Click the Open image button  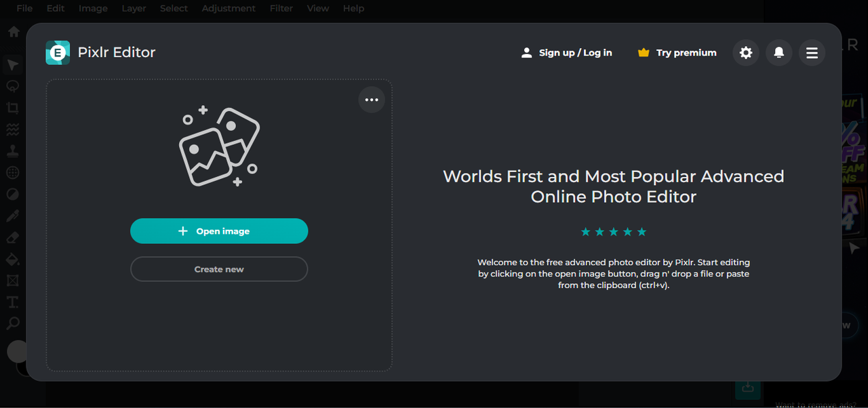(219, 231)
